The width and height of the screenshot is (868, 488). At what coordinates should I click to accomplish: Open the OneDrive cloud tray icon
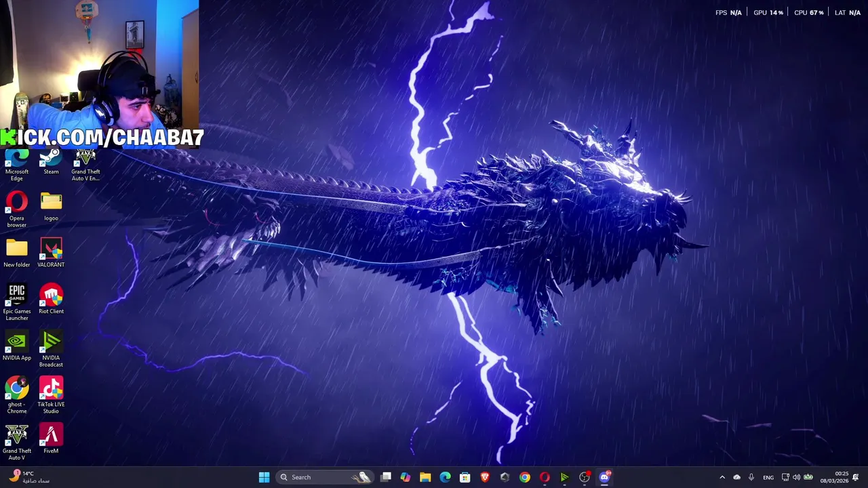click(737, 477)
